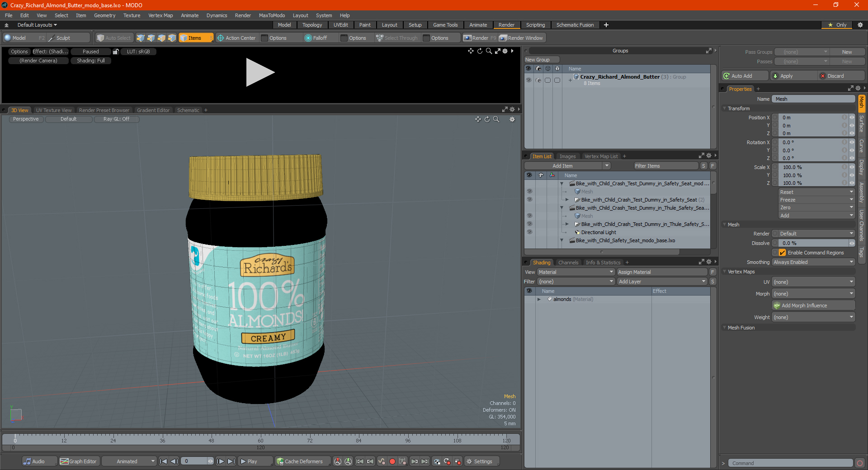Toggle visibility of Bike_with_Child_Crash_Test_Dummy_in_Safety_Seat group
The height and width of the screenshot is (470, 868).
point(529,199)
